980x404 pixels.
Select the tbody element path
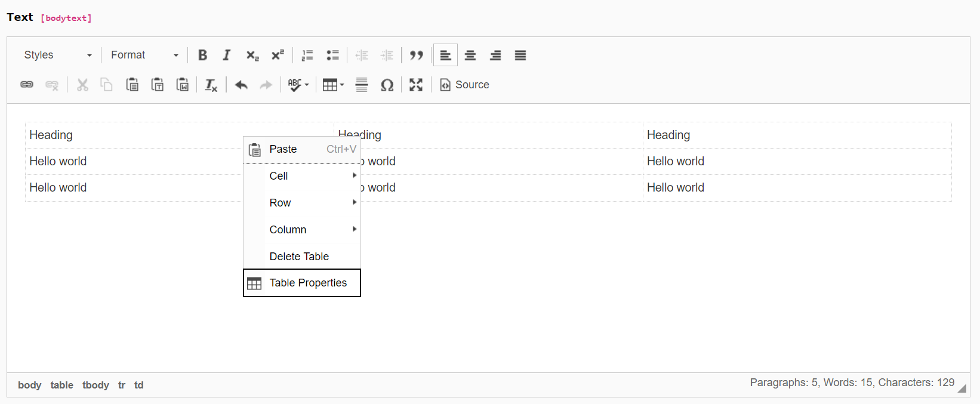pyautogui.click(x=95, y=385)
